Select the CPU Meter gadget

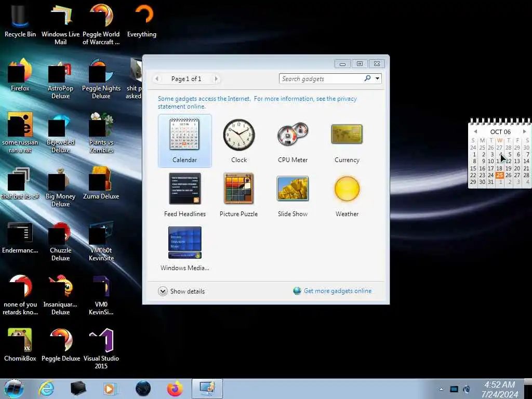(293, 141)
